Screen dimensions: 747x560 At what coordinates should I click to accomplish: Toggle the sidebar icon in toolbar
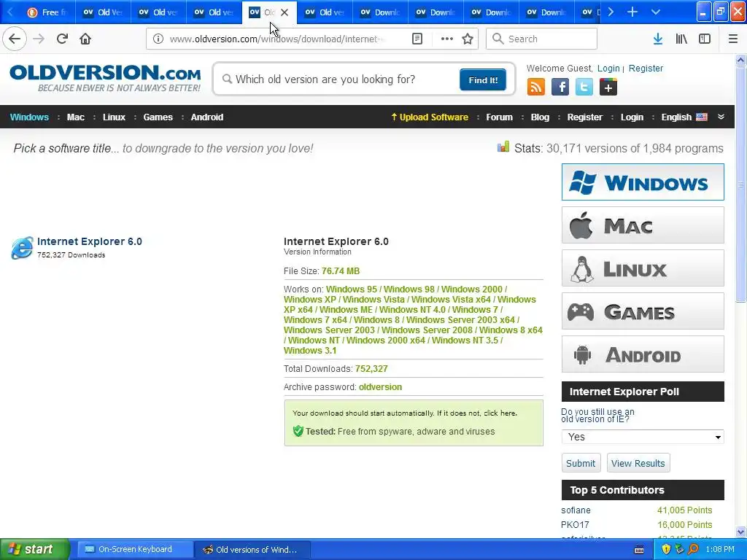705,39
